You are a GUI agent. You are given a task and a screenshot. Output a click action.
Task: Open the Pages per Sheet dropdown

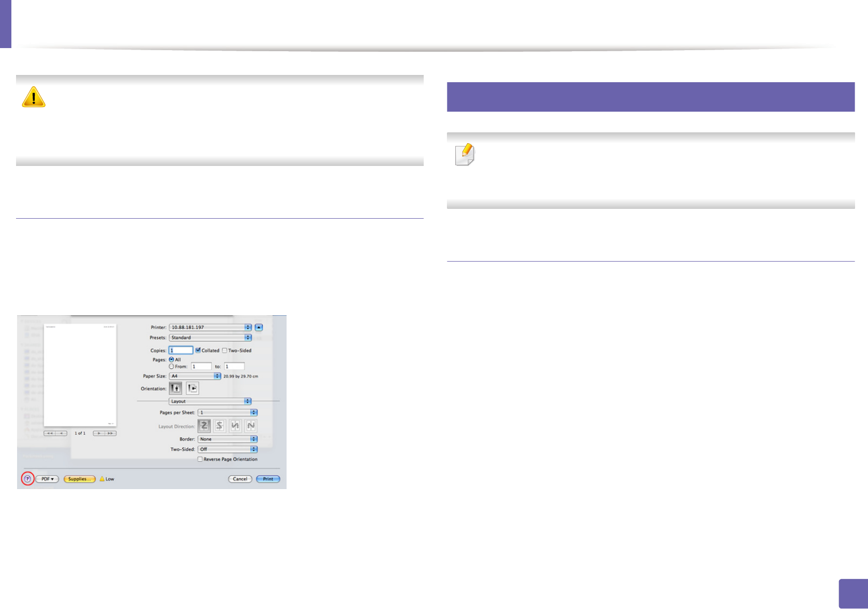point(228,413)
